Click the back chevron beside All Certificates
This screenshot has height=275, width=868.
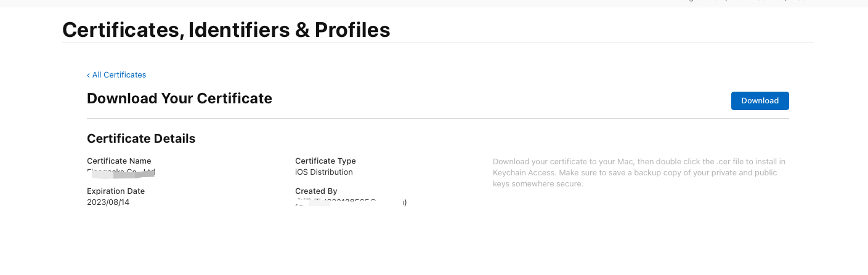coord(88,75)
